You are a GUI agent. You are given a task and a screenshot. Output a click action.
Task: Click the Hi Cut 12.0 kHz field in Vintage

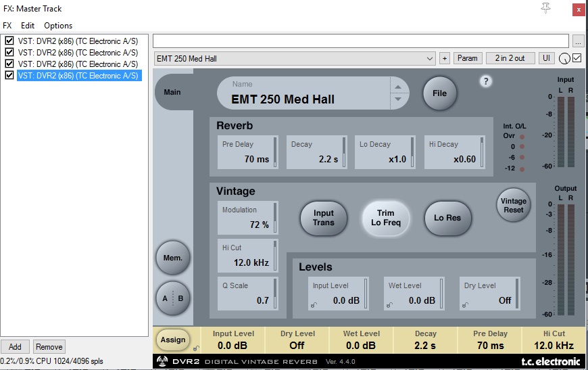248,256
